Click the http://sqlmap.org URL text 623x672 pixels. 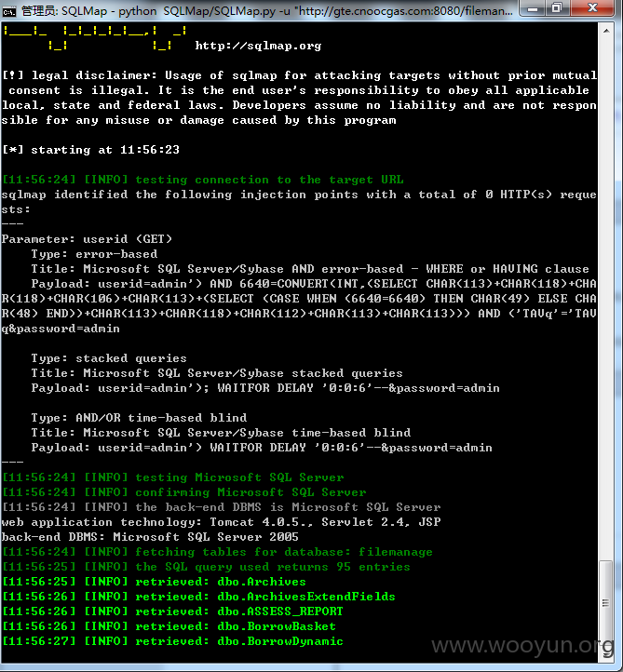pos(258,46)
